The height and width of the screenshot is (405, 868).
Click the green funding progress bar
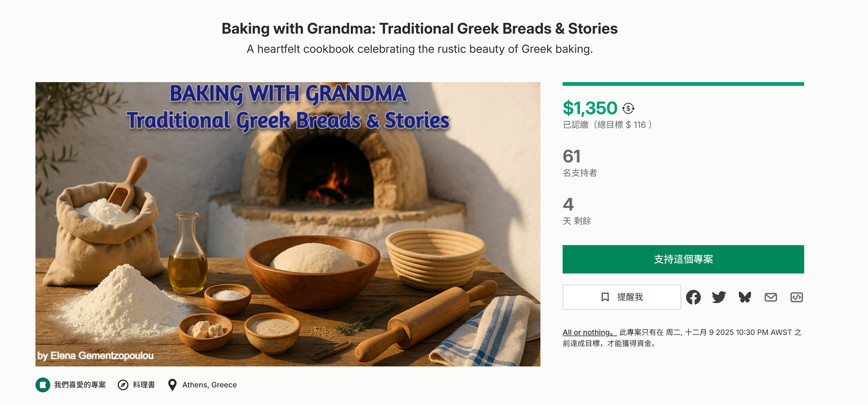[683, 84]
